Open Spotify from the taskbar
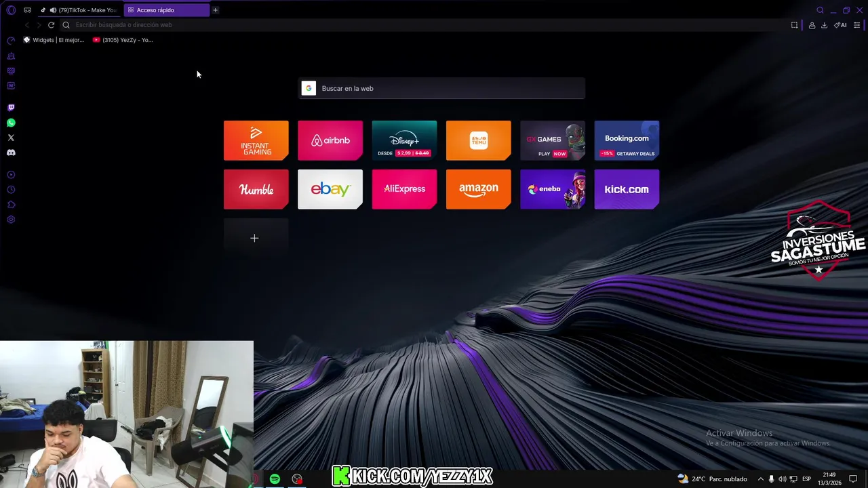This screenshot has height=488, width=868. pos(275,479)
